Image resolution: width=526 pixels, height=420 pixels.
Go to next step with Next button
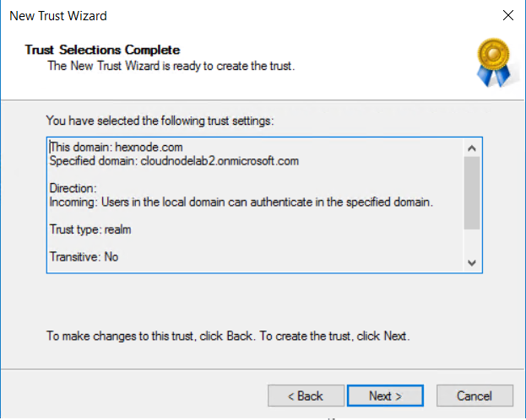[x=385, y=396]
